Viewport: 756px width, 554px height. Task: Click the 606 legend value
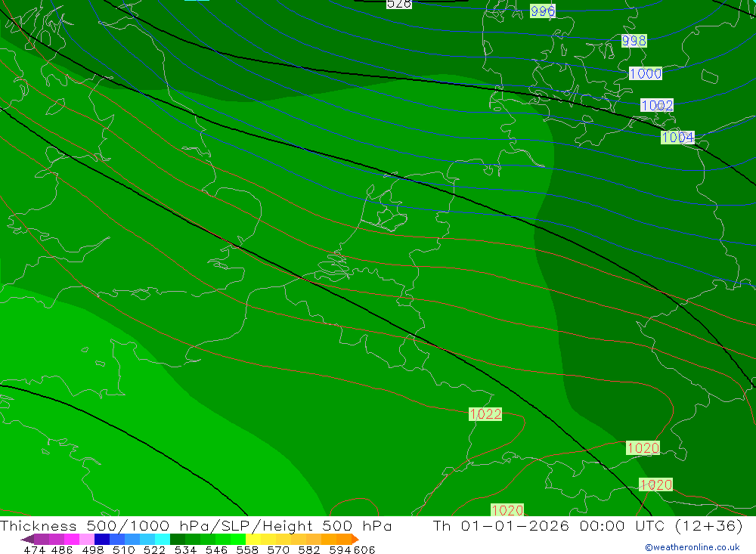(x=364, y=550)
